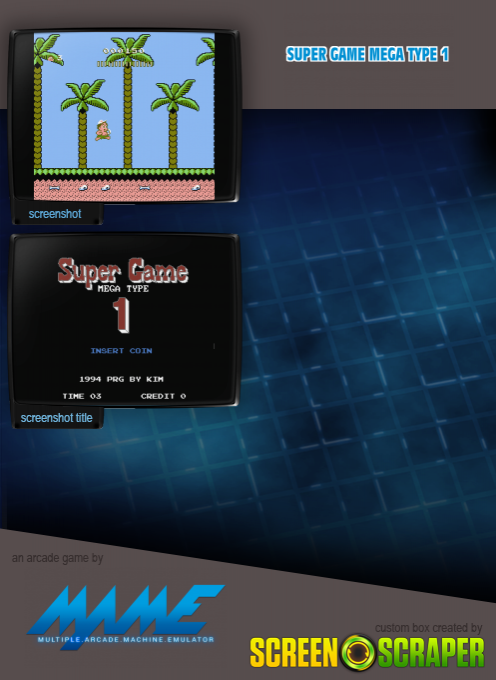
Task: Click the "screenshot title" caption label
Action: [56, 418]
